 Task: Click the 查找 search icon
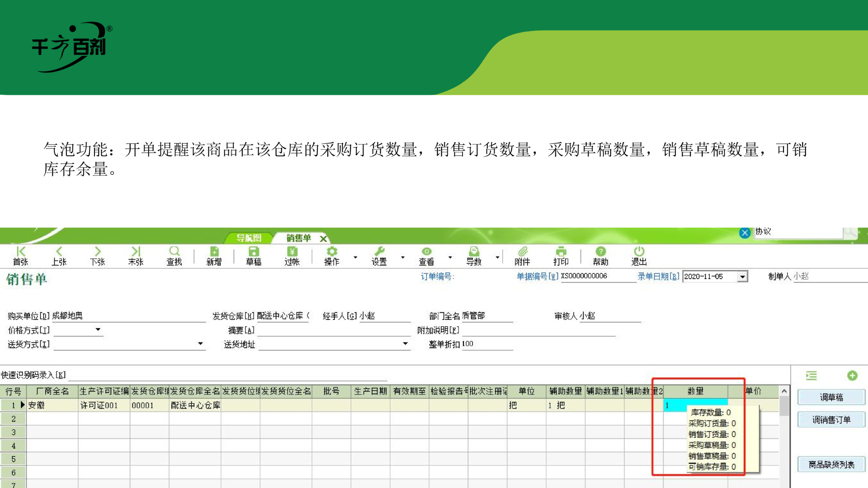174,256
